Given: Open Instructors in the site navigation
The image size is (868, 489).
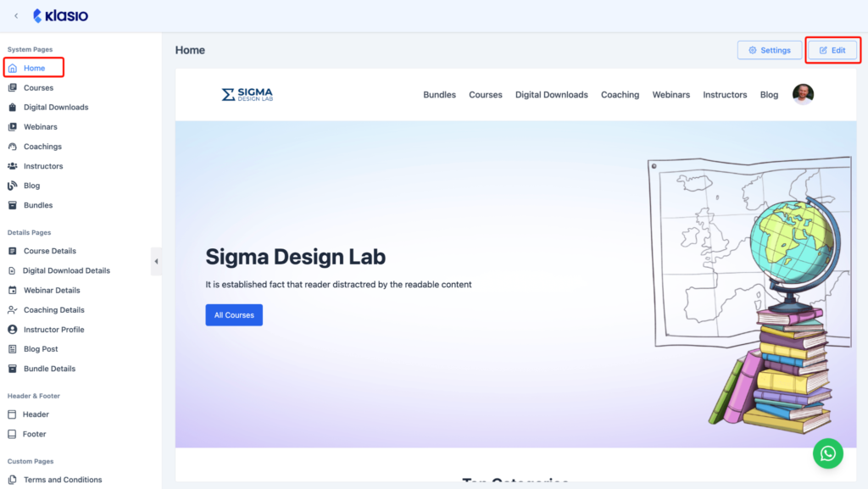Looking at the screenshot, I should (x=725, y=95).
